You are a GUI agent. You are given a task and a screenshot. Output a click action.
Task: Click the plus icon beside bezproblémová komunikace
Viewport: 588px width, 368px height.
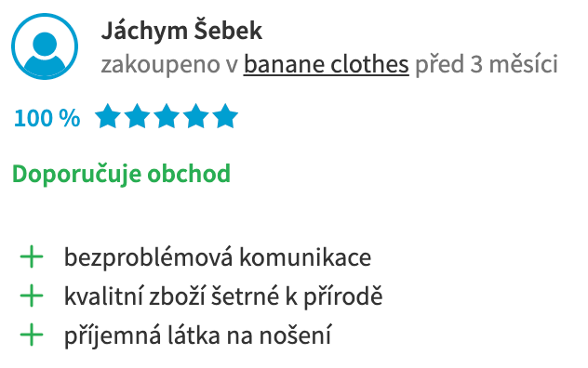tap(32, 257)
